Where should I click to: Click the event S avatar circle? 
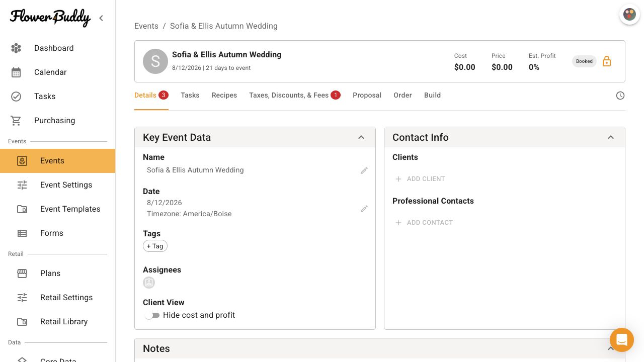pyautogui.click(x=155, y=61)
